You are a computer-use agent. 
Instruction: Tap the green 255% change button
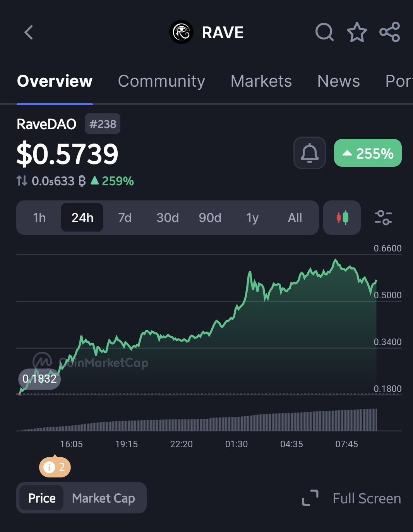coord(368,153)
